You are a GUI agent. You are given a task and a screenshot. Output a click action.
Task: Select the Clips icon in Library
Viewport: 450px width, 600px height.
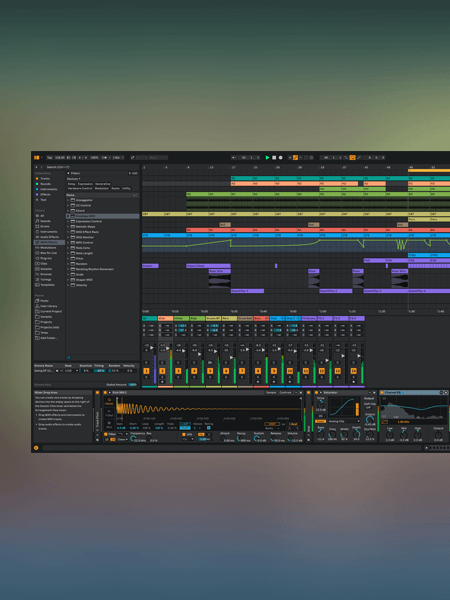(37, 264)
